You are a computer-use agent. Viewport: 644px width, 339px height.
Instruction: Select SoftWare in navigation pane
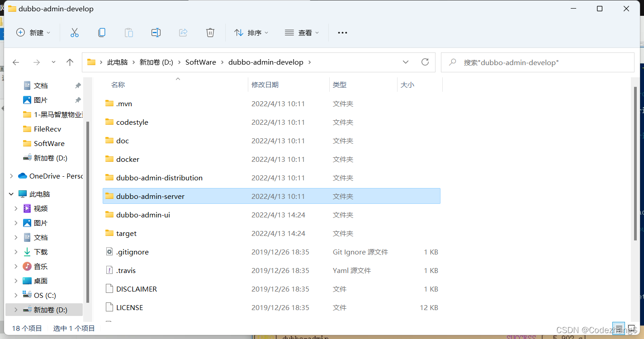point(49,143)
